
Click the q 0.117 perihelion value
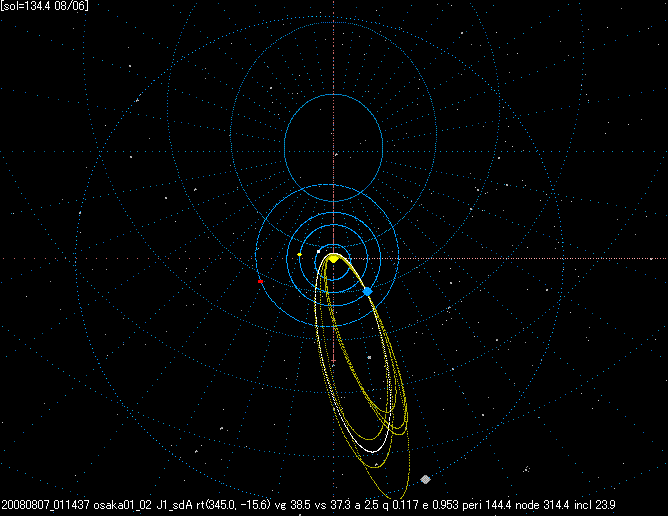[x=400, y=505]
